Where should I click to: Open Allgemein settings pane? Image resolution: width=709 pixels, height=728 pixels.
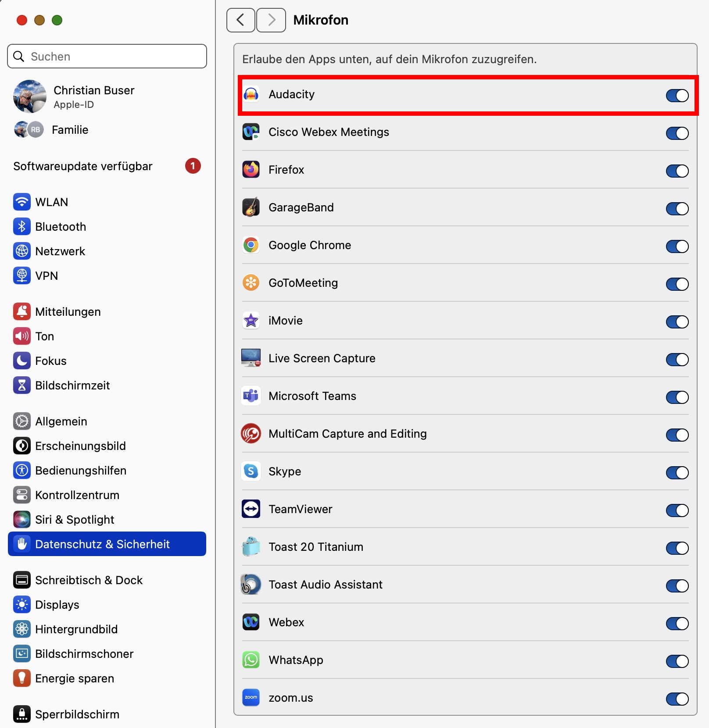pyautogui.click(x=107, y=421)
